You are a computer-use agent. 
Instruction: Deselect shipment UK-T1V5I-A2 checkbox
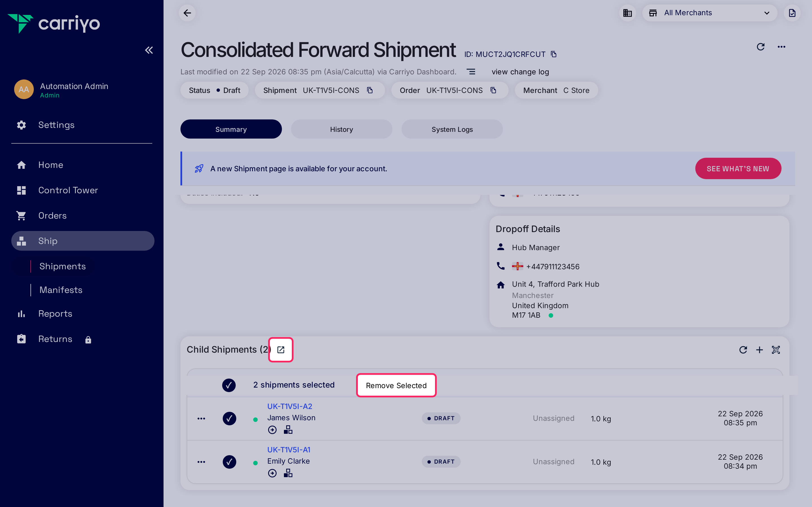[229, 419]
